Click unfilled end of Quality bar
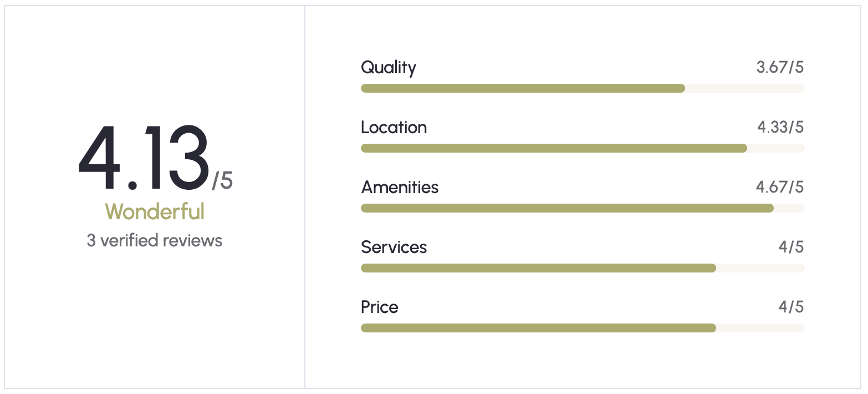Screen dimensions: 868x394 tap(745, 88)
